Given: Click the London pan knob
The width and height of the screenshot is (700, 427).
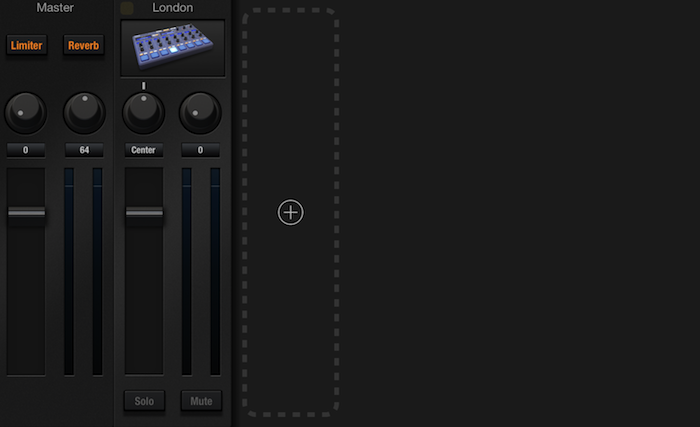Looking at the screenshot, I should click(x=143, y=113).
